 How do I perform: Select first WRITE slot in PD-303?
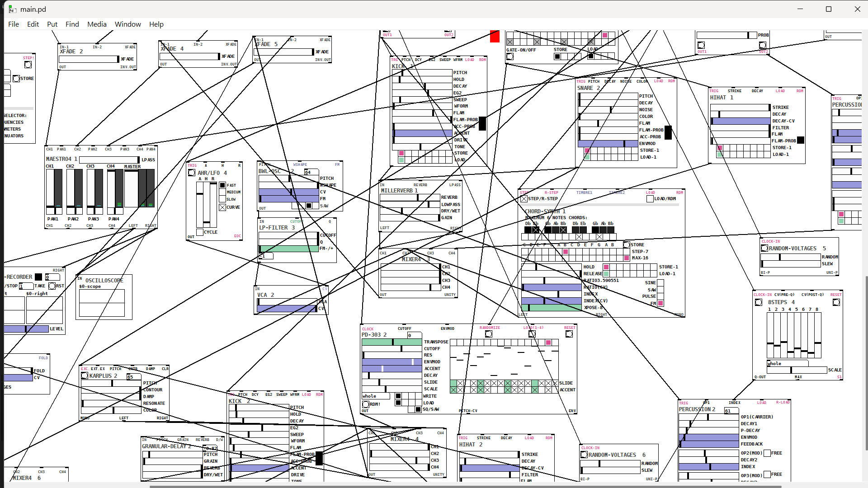coord(398,396)
